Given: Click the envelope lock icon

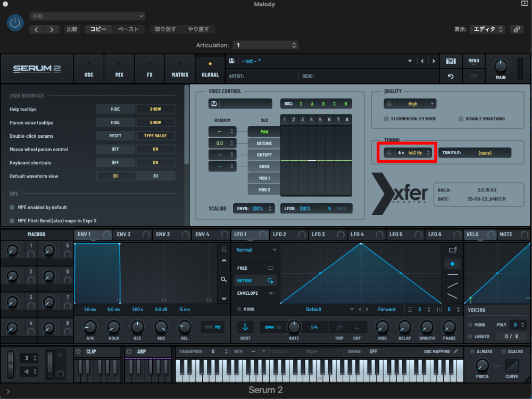Looking at the screenshot, I should pyautogui.click(x=224, y=250).
